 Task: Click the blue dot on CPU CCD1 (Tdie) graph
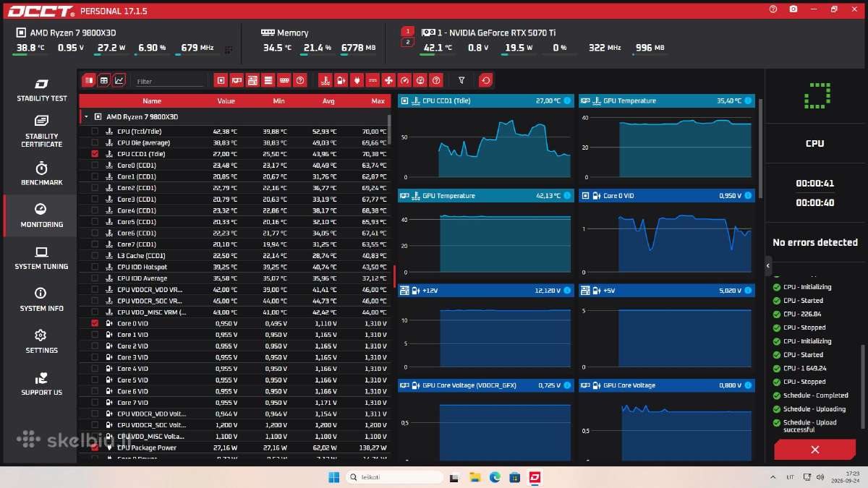(x=567, y=100)
